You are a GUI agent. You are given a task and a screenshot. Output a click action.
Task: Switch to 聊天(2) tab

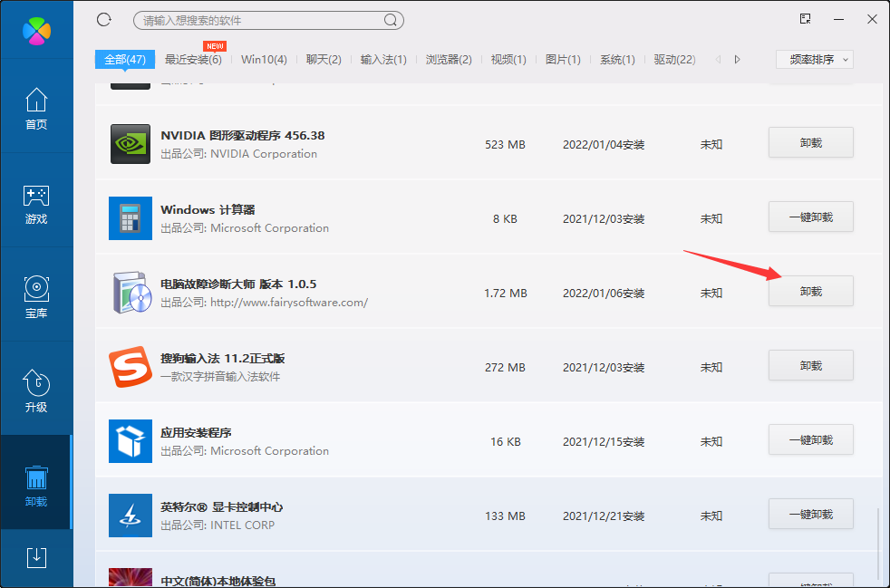pos(324,60)
